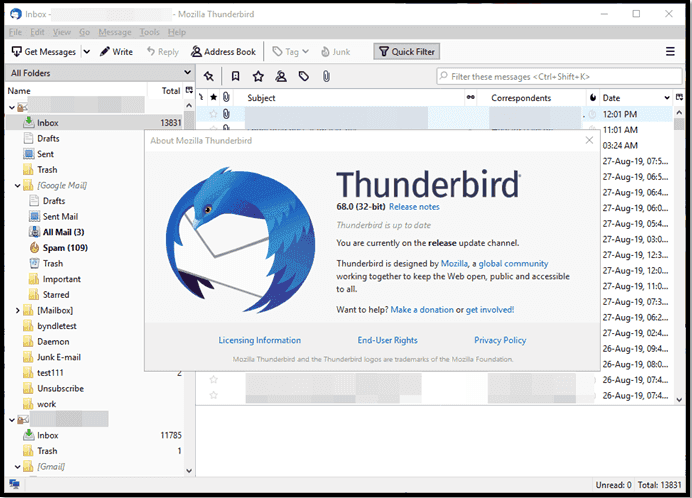The width and height of the screenshot is (692, 498).
Task: Filter by unread messages icon
Action: (x=236, y=76)
